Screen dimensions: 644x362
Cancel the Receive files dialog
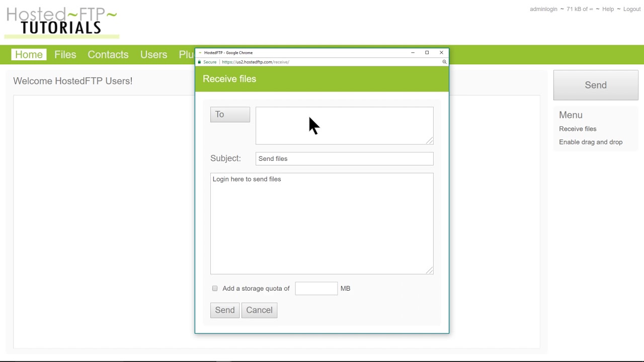click(x=259, y=310)
